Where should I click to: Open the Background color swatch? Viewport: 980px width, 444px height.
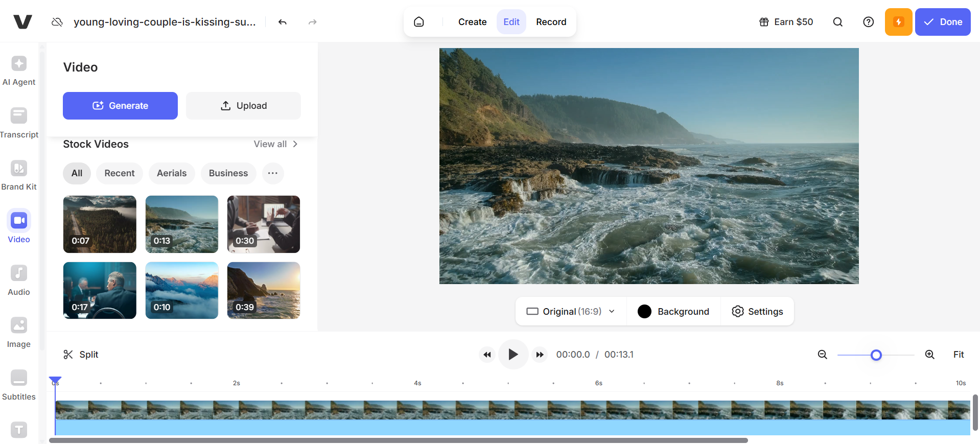click(645, 312)
